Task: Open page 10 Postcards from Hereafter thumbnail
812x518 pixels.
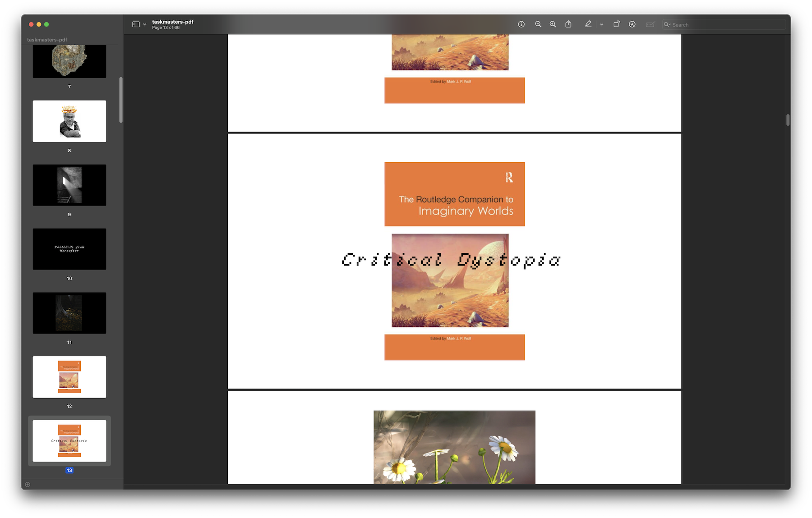Action: [69, 249]
